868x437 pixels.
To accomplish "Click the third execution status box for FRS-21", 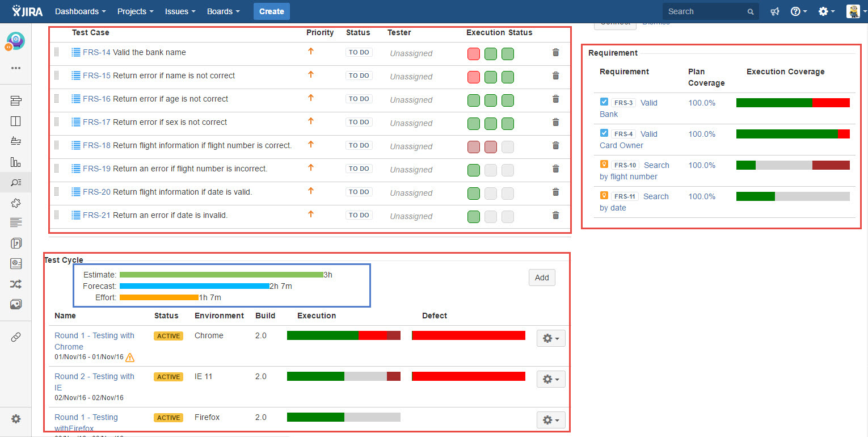I will (508, 217).
